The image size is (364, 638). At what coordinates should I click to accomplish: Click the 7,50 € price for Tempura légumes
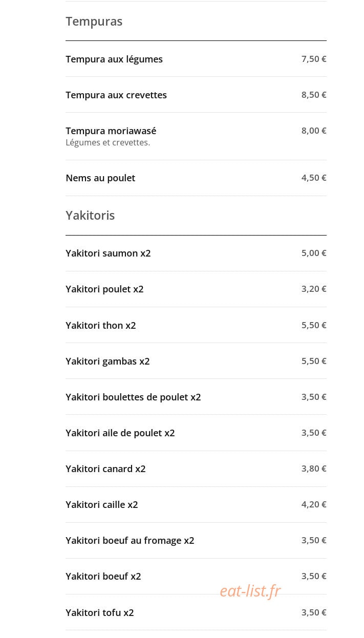(314, 59)
